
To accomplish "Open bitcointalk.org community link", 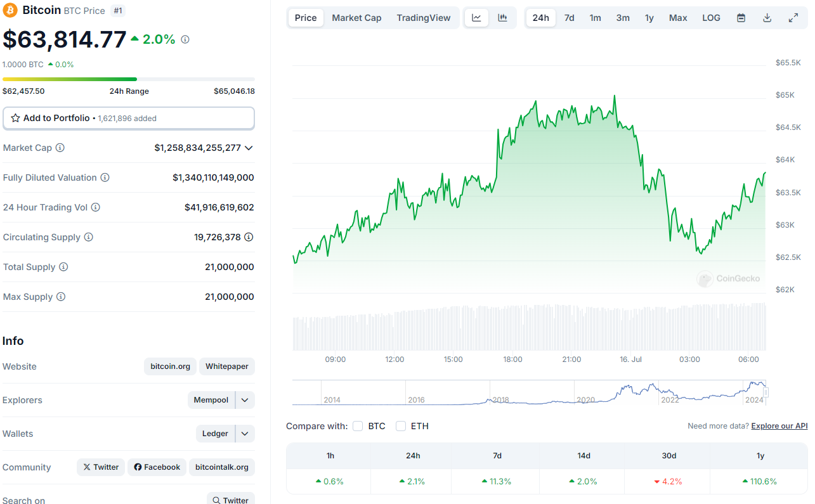I will pos(222,467).
